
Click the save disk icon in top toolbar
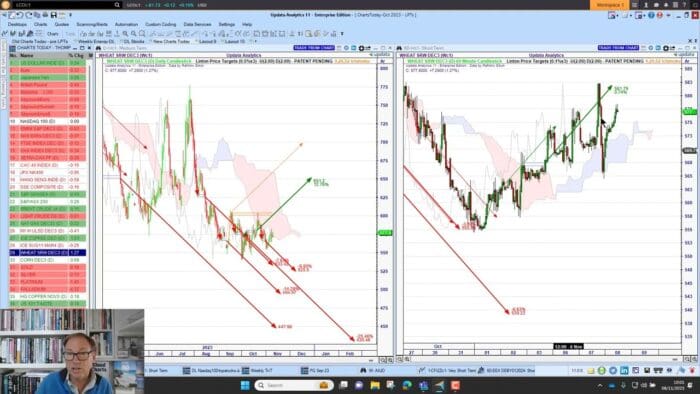tap(54, 15)
